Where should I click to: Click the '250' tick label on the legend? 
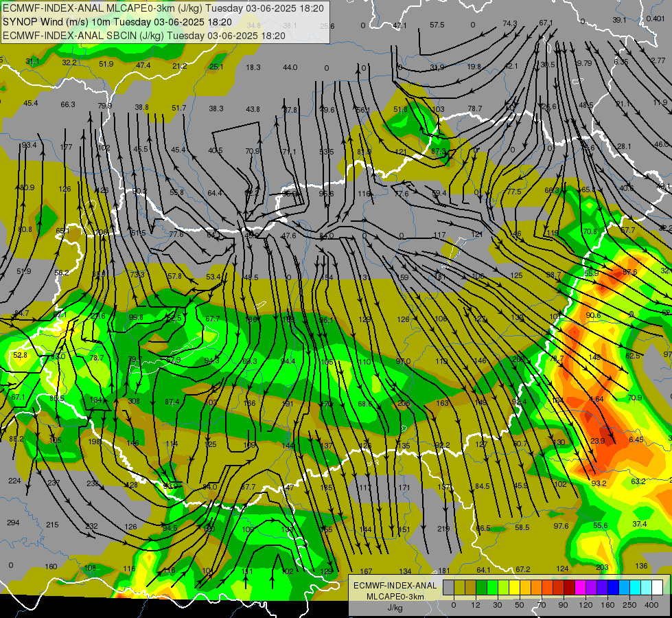tap(629, 605)
